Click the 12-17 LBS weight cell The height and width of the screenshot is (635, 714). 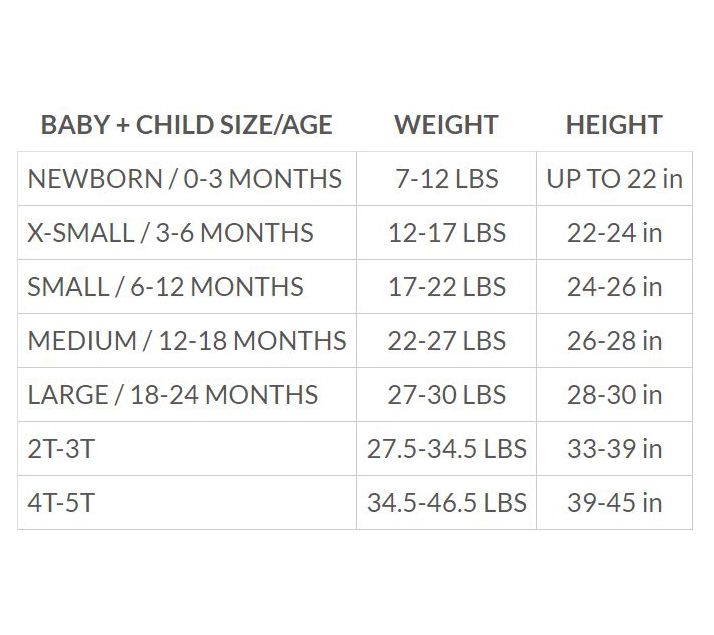click(x=446, y=233)
